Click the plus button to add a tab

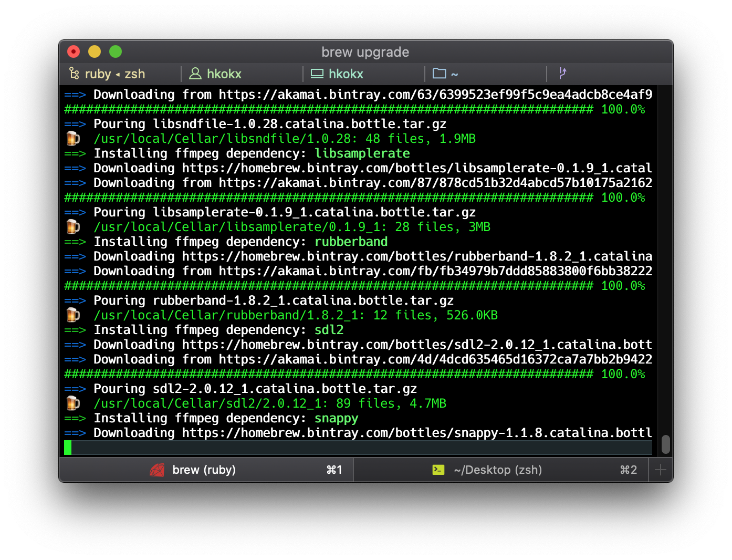point(660,470)
